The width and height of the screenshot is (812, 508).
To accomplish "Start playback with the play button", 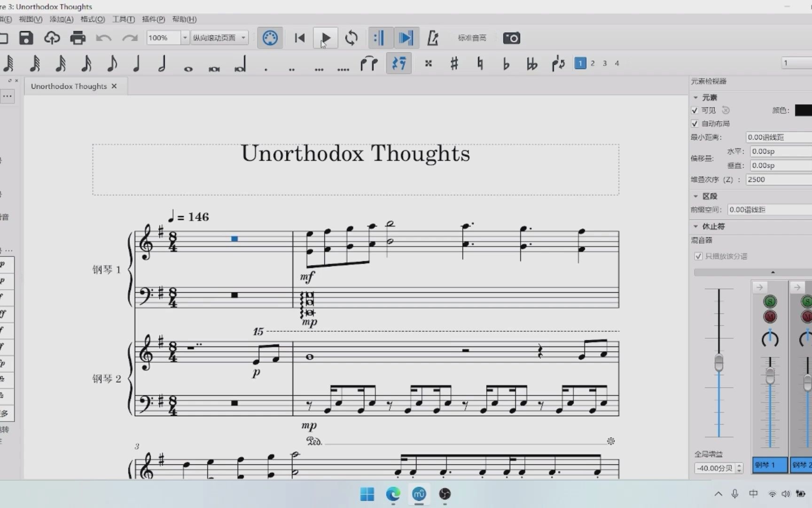I will [x=325, y=38].
